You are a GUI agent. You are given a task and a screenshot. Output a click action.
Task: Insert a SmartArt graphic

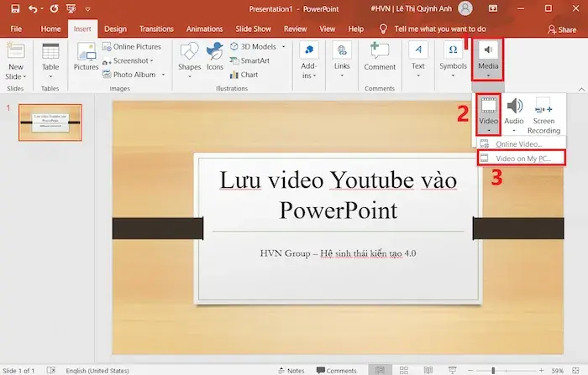tap(249, 60)
